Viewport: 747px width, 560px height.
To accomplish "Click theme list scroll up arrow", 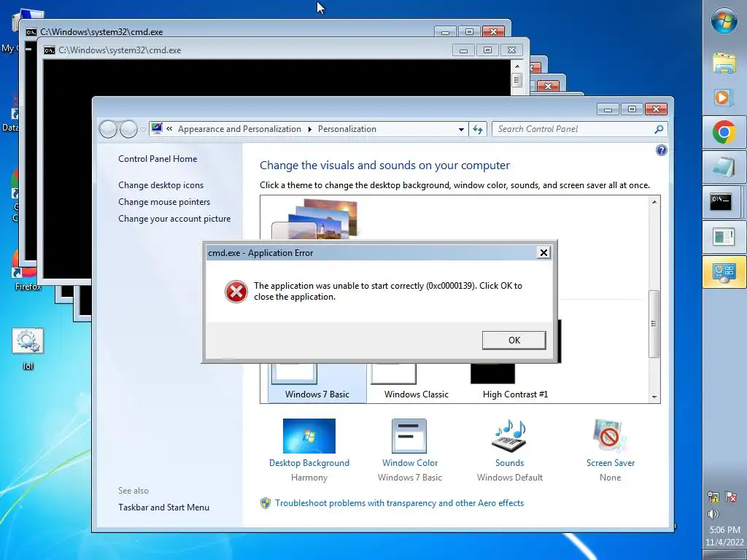I will (654, 202).
